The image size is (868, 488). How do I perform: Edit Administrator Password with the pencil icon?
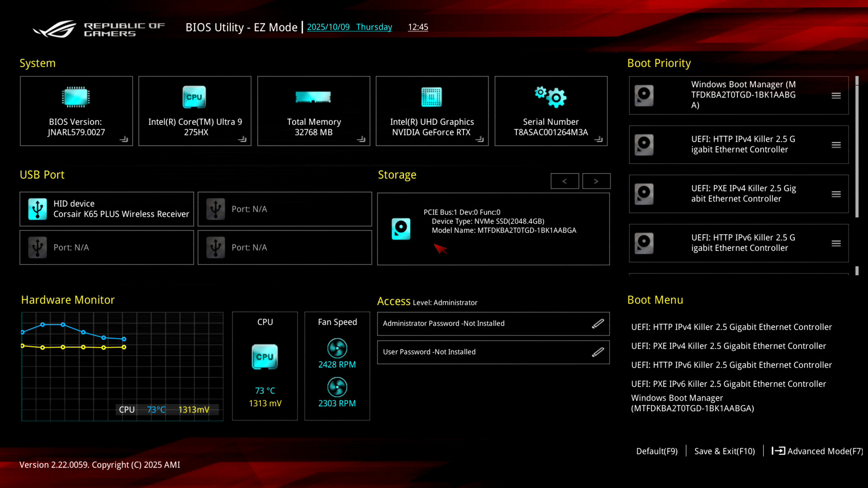click(x=598, y=324)
